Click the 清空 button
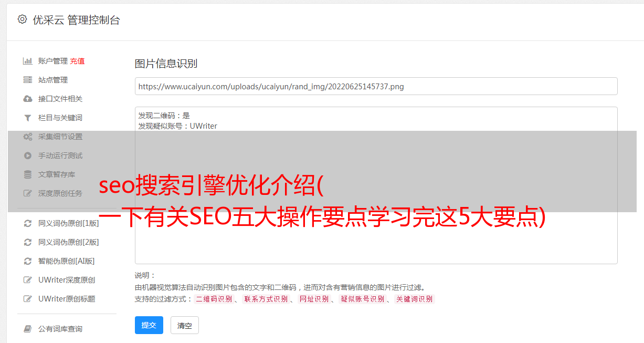 (x=185, y=325)
